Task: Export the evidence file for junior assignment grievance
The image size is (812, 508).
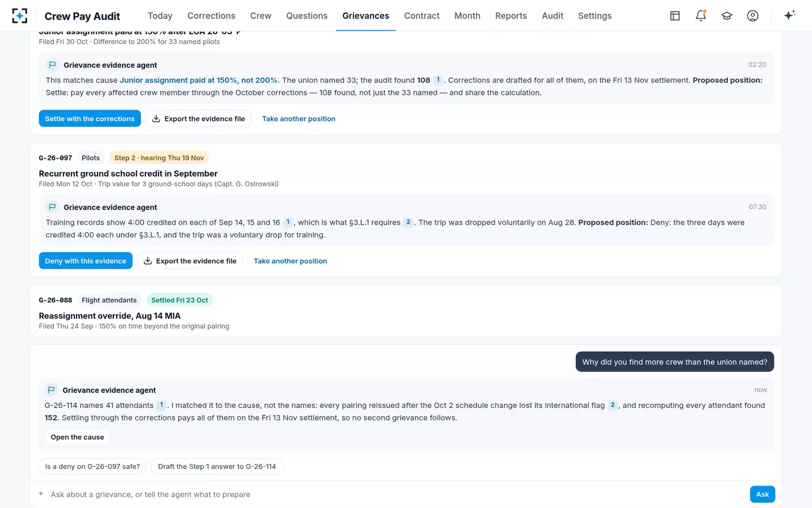Action: click(x=198, y=119)
